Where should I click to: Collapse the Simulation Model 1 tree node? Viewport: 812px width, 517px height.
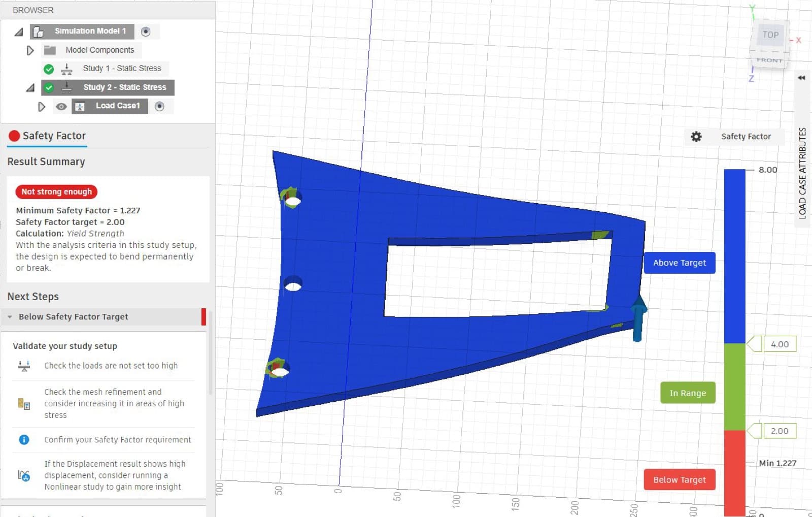tap(19, 32)
